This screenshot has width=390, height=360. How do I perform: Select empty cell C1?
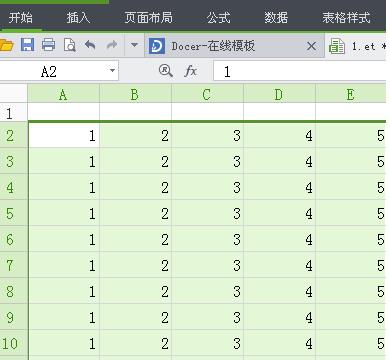coord(207,112)
